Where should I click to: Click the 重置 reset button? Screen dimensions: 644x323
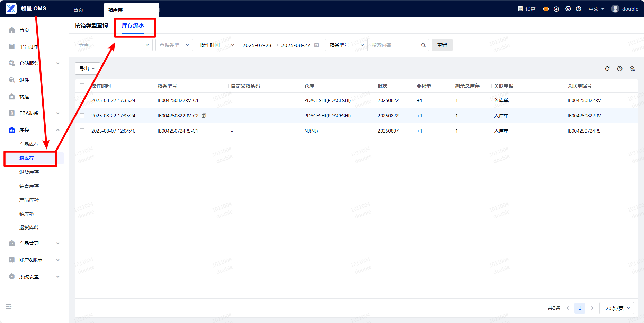(x=442, y=45)
